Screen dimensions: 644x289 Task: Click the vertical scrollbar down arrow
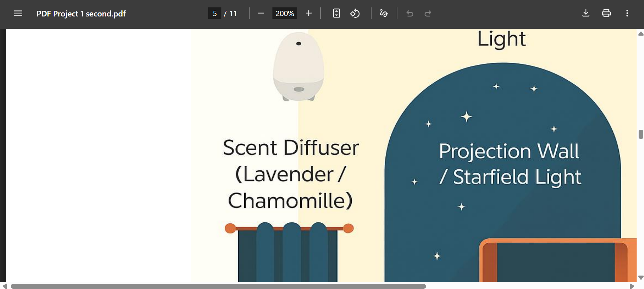[x=641, y=278]
